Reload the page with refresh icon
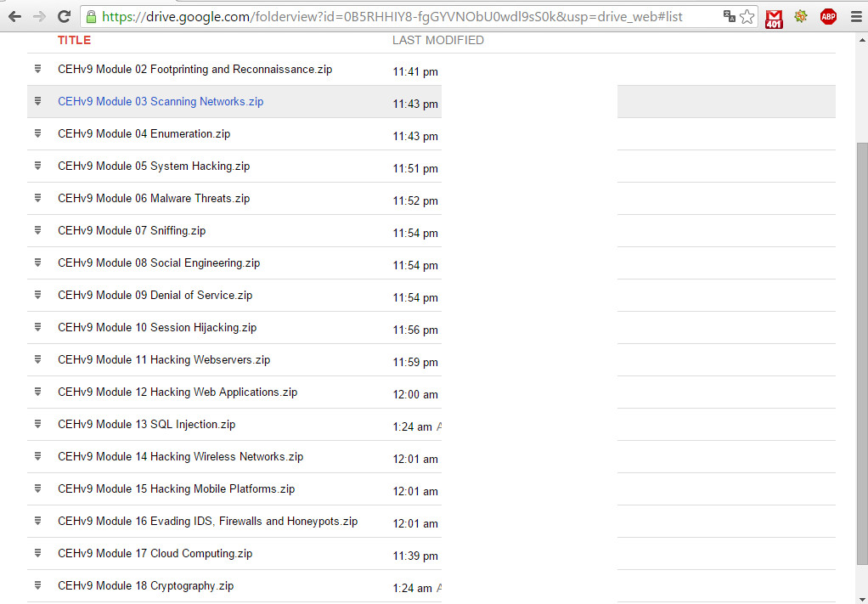Viewport: 868px width, 604px height. pos(65,17)
